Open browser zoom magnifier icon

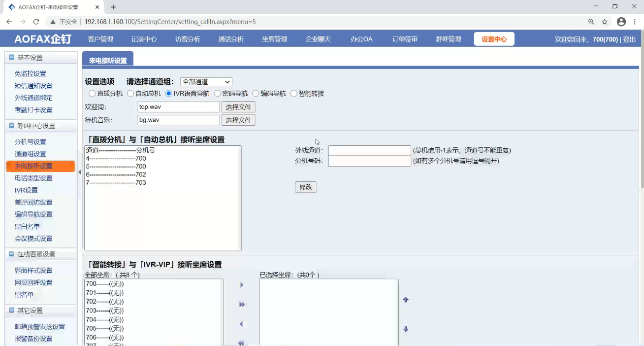pos(591,22)
